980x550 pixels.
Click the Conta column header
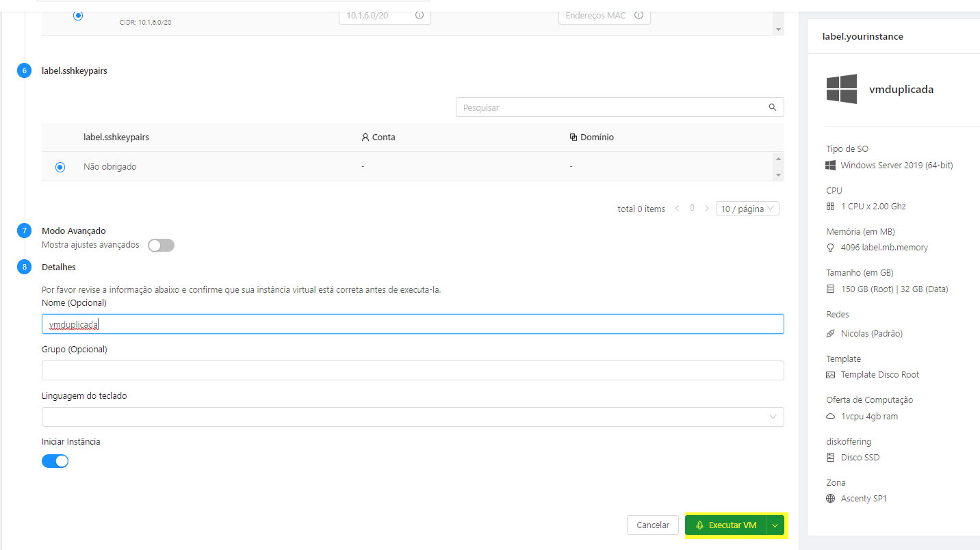pos(378,137)
